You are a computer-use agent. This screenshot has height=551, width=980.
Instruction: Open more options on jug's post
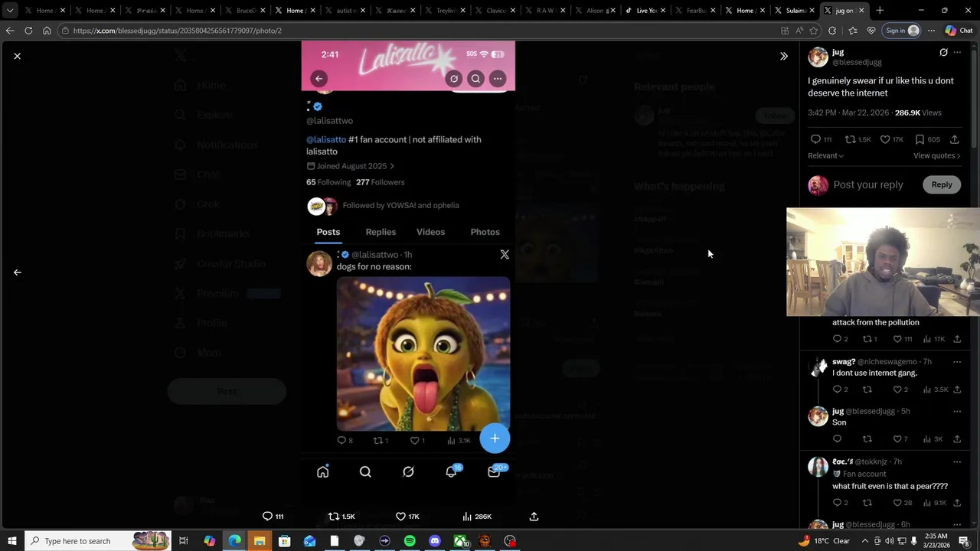pyautogui.click(x=957, y=52)
